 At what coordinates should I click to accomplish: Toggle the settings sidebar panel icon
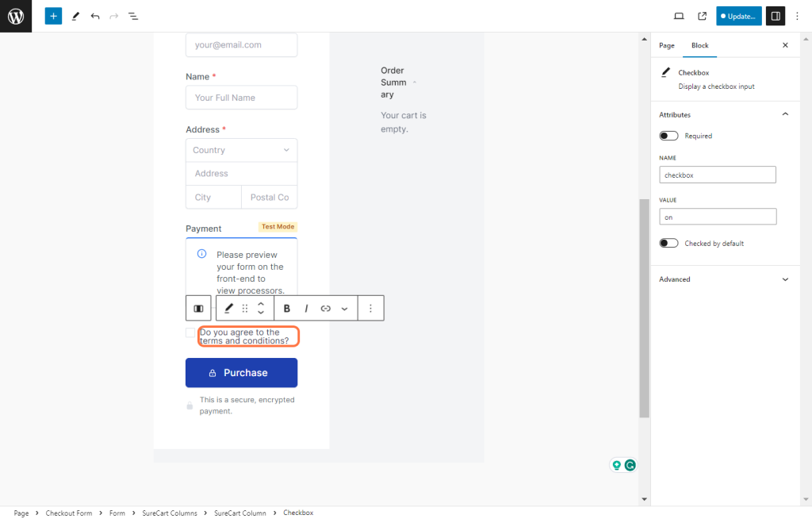pos(775,16)
